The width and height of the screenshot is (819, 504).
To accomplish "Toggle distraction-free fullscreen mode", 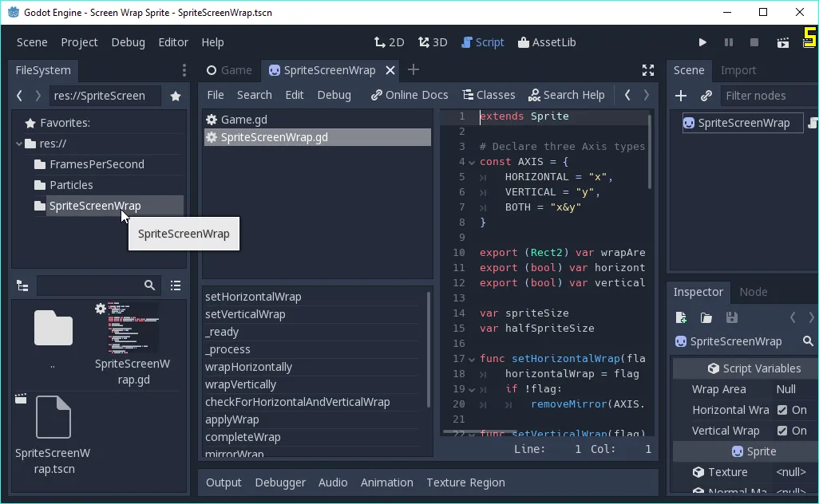I will [x=648, y=70].
